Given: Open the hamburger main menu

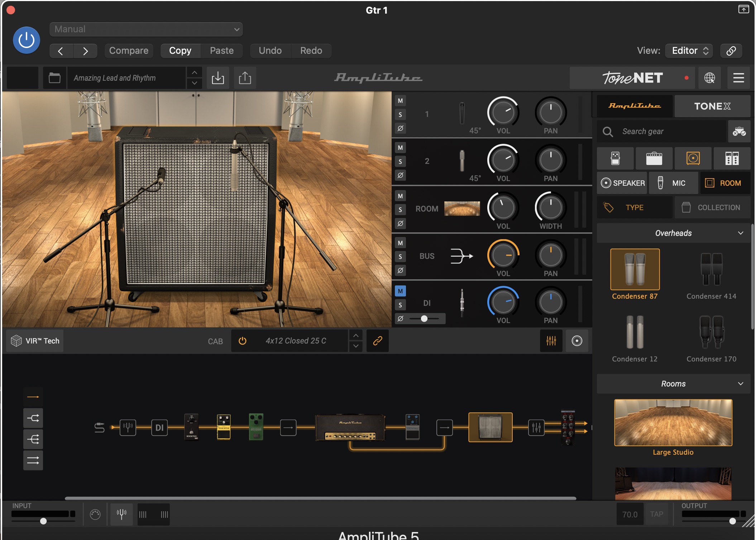Looking at the screenshot, I should coord(739,78).
